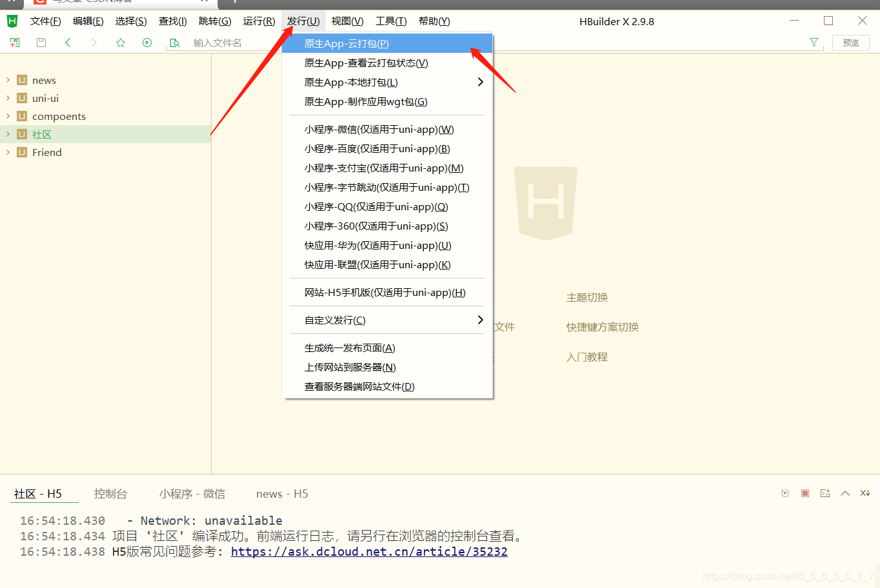This screenshot has width=880, height=588.
Task: Expand the Friend project tree node
Action: tap(8, 152)
